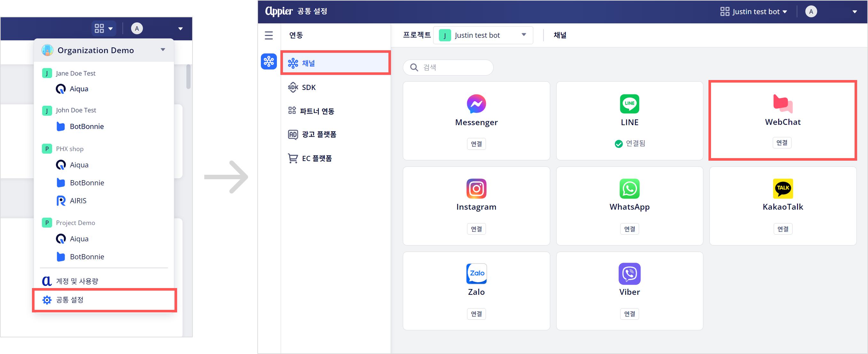Open Aiqua under Project Demo
The height and width of the screenshot is (354, 868).
pos(72,239)
